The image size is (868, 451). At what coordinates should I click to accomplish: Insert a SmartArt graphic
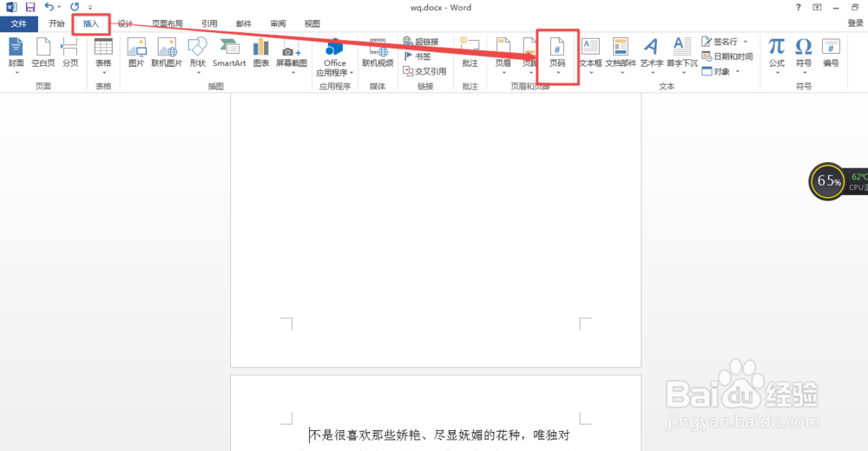click(x=229, y=54)
